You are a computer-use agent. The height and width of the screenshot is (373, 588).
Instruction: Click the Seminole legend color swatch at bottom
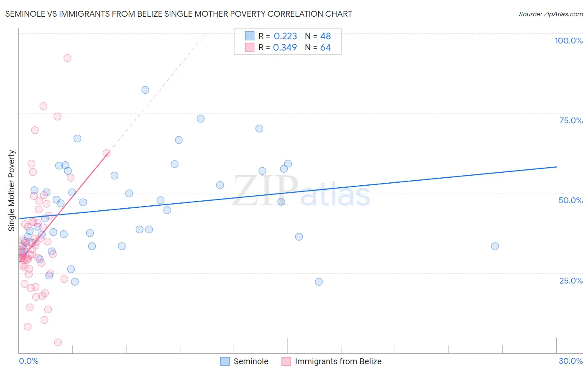point(225,361)
